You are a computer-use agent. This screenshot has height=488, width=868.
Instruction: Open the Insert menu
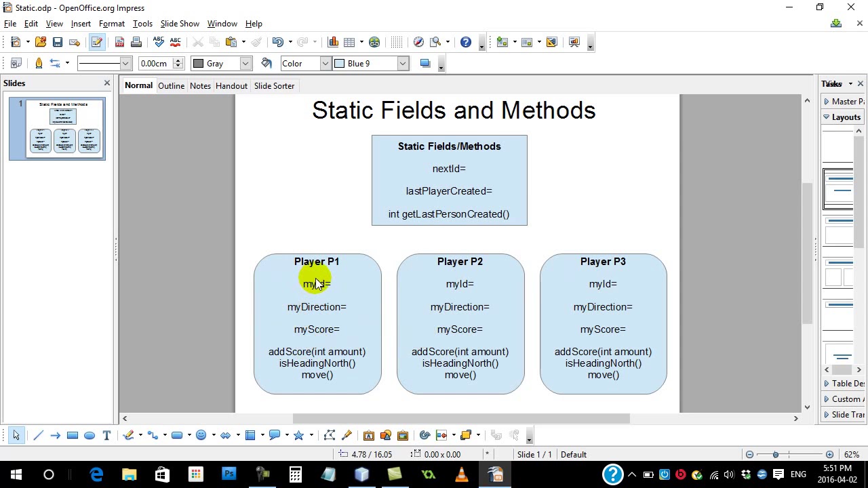point(81,24)
